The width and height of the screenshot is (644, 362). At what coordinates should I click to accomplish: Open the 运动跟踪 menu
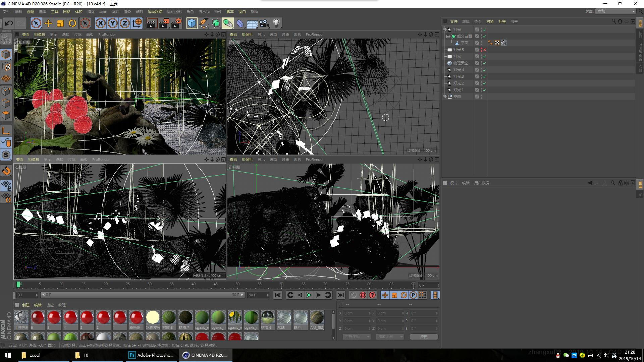pos(155,12)
